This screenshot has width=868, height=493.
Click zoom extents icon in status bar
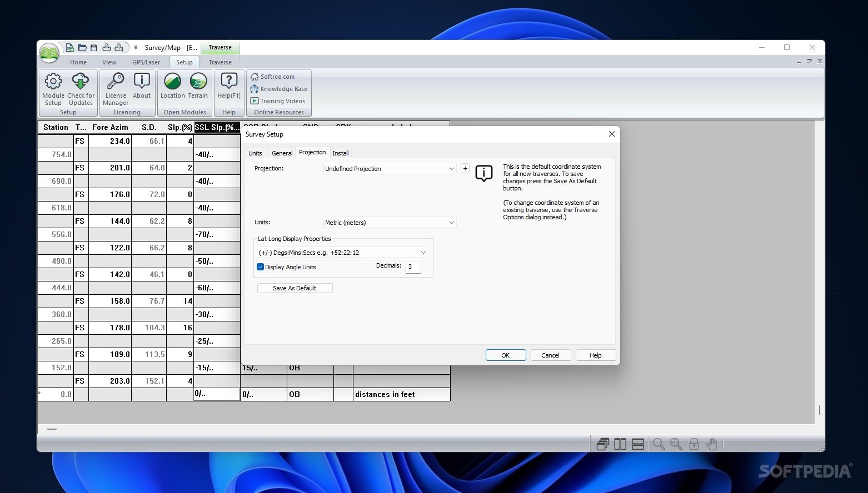tap(676, 444)
